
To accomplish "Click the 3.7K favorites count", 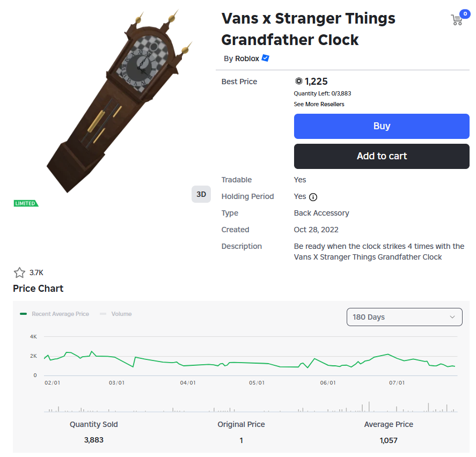I will coord(36,273).
